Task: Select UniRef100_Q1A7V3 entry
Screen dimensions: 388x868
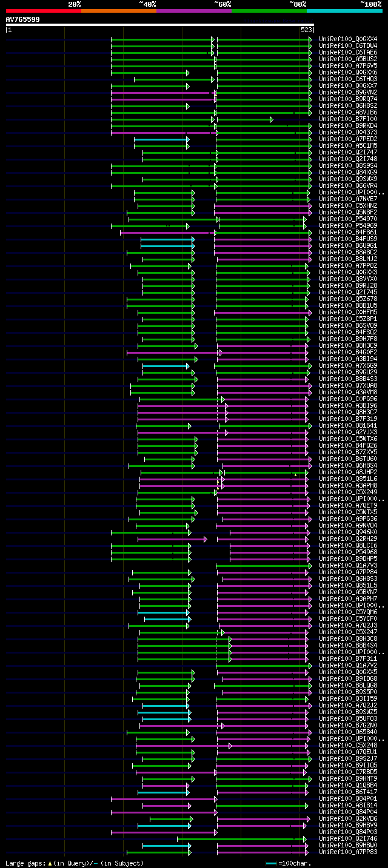Action: tap(348, 565)
